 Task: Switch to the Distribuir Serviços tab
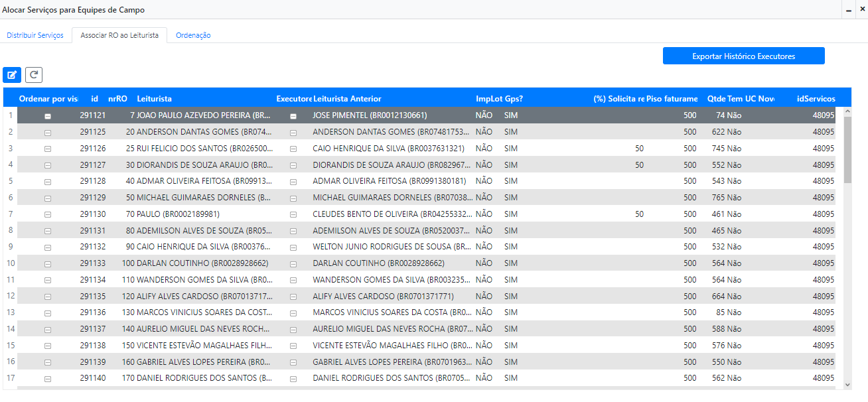click(x=35, y=35)
